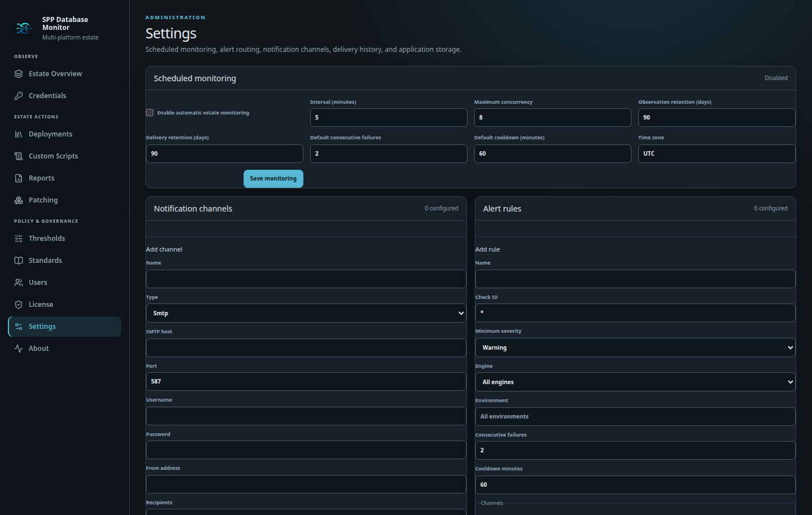Click the Thresholds sliders icon
This screenshot has width=812, height=515.
[19, 239]
